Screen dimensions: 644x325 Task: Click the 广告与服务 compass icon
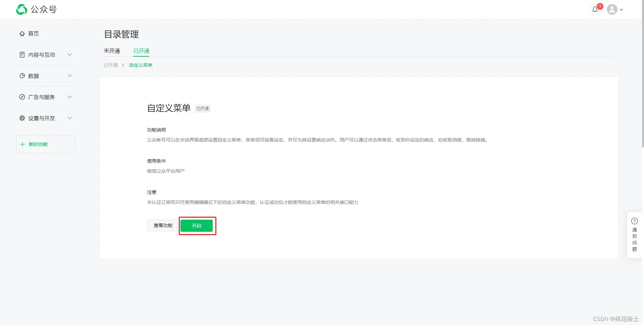(22, 97)
